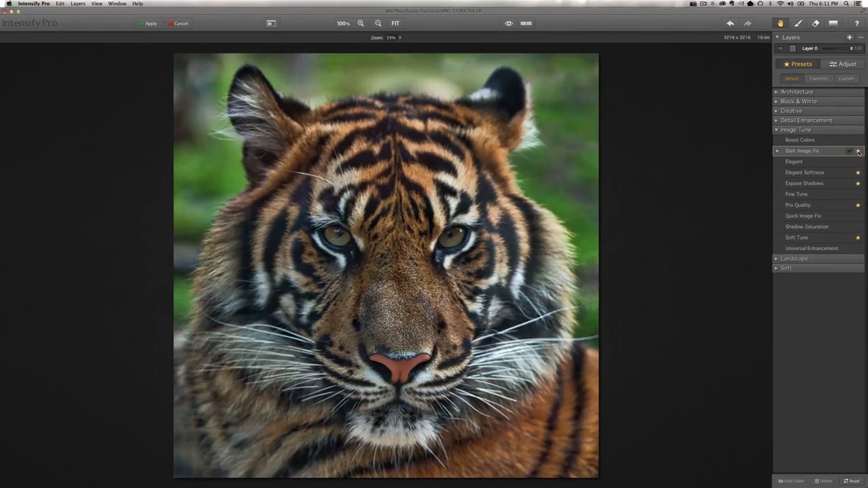Select the Eraser tool
The height and width of the screenshot is (488, 868).
click(816, 23)
